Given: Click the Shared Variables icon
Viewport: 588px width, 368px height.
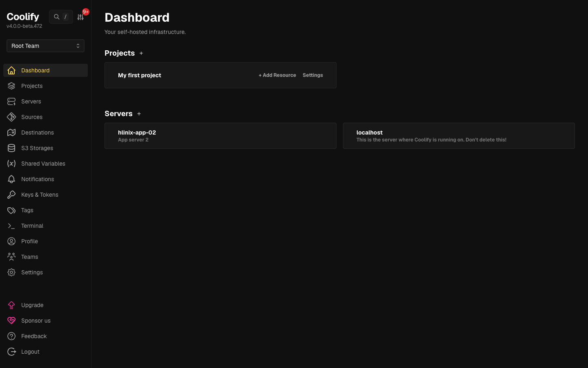Looking at the screenshot, I should point(11,164).
